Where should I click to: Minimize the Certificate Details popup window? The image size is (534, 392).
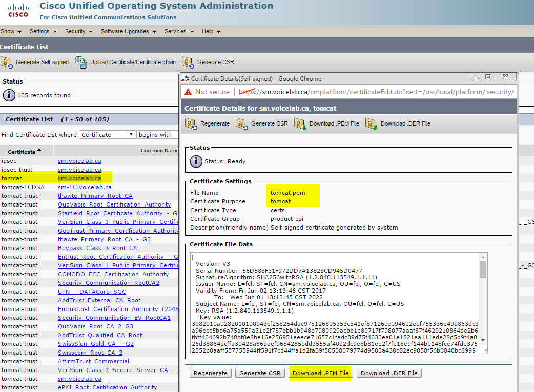[476, 77]
